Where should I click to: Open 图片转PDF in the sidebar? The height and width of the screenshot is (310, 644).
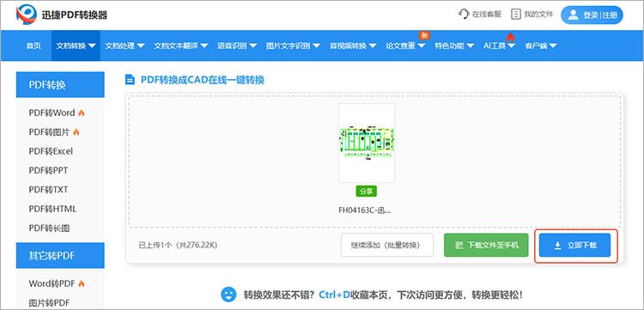(x=48, y=303)
